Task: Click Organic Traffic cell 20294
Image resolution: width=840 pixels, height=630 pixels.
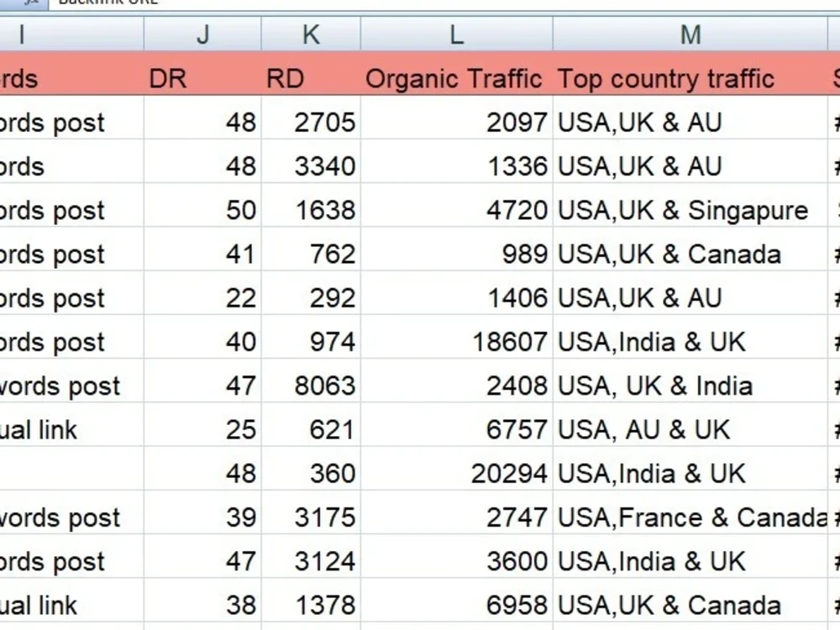Action: pos(456,470)
